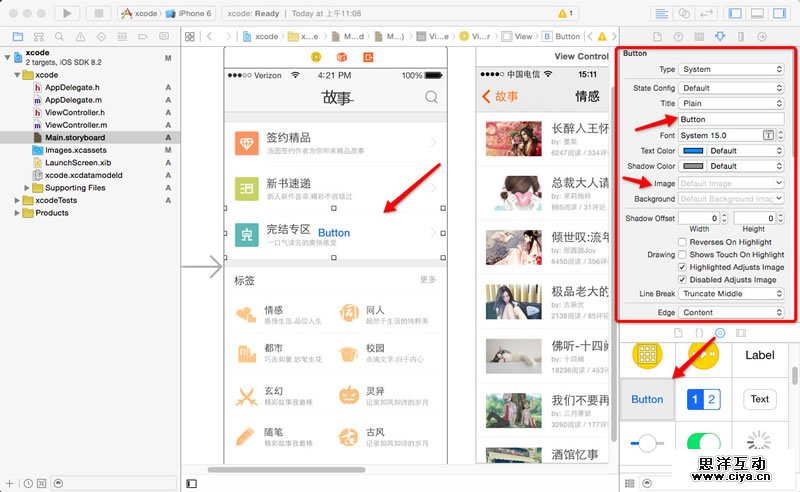Uncheck Highlighted Adjusts Image checkbox
The image size is (800, 492).
(682, 267)
